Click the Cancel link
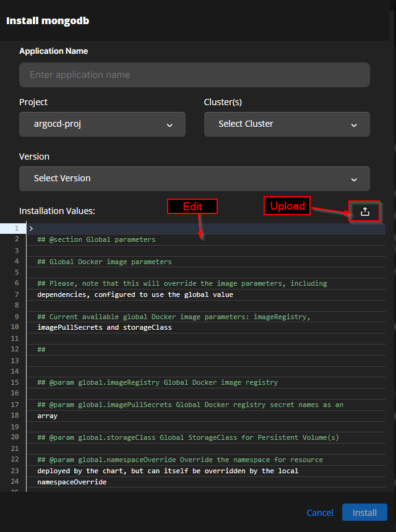The image size is (396, 532). pos(320,512)
